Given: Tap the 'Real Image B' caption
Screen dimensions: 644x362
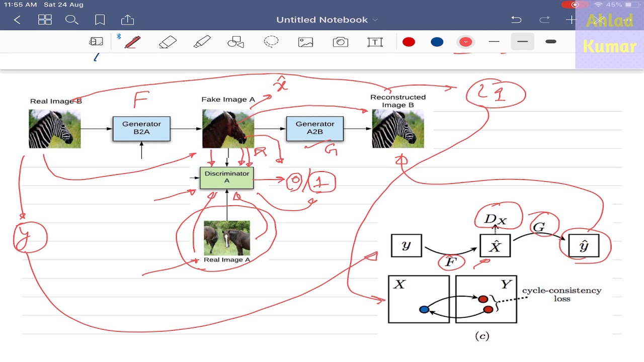Looking at the screenshot, I should 56,101.
